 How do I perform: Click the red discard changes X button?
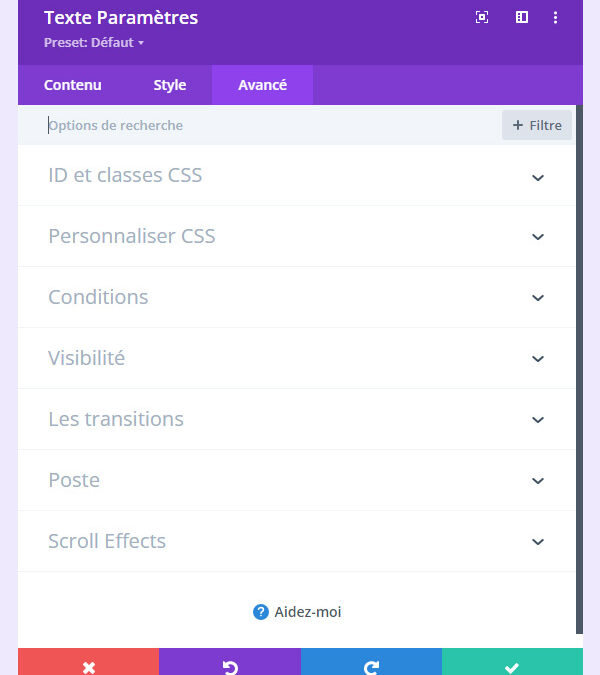tap(88, 666)
